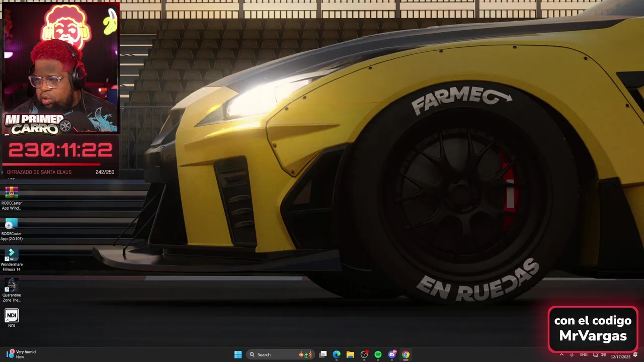
Task: Open the notification bell icon
Action: click(635, 354)
